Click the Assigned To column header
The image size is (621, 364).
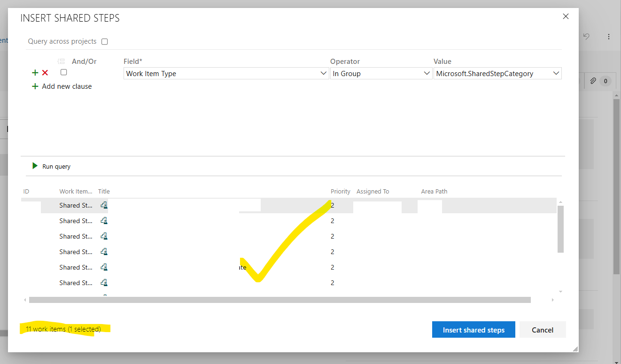373,191
